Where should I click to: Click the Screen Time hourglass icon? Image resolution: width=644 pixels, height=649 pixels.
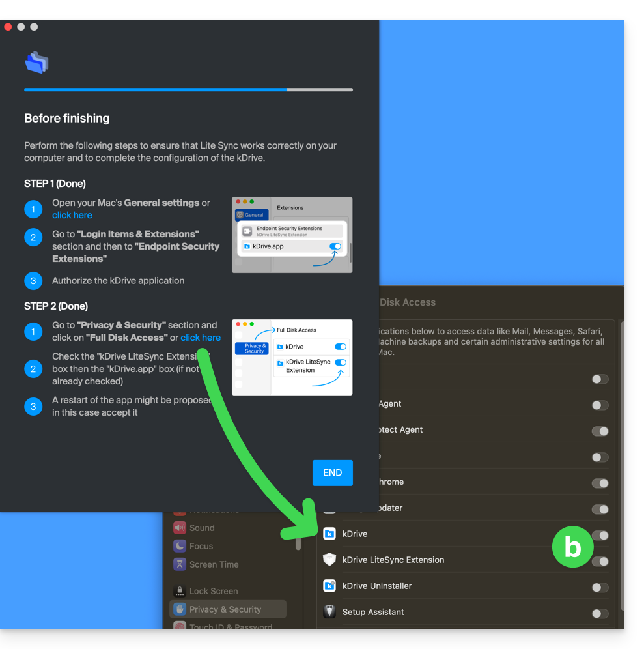tap(179, 564)
